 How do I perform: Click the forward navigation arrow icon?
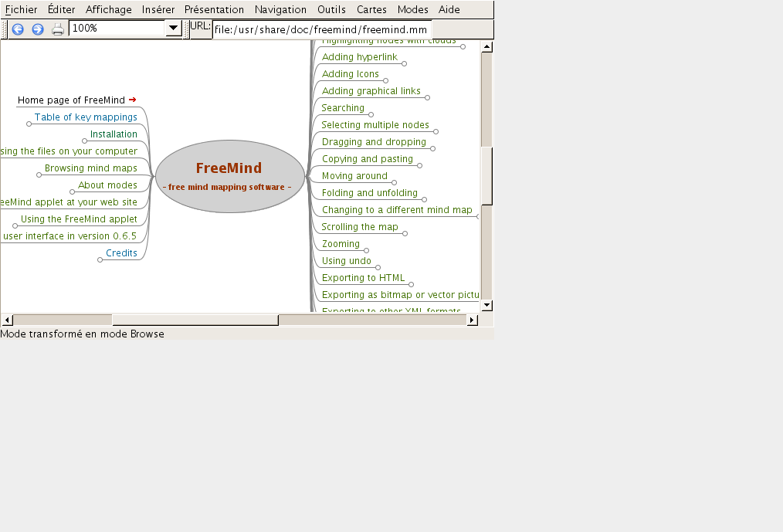(x=38, y=29)
